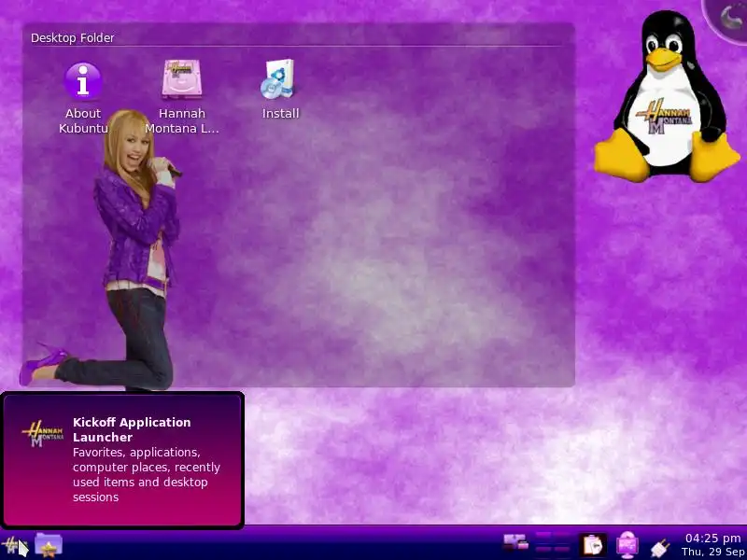Viewport: 747px width, 560px height.
Task: Open the power plug battery monitor icon
Action: [x=660, y=548]
